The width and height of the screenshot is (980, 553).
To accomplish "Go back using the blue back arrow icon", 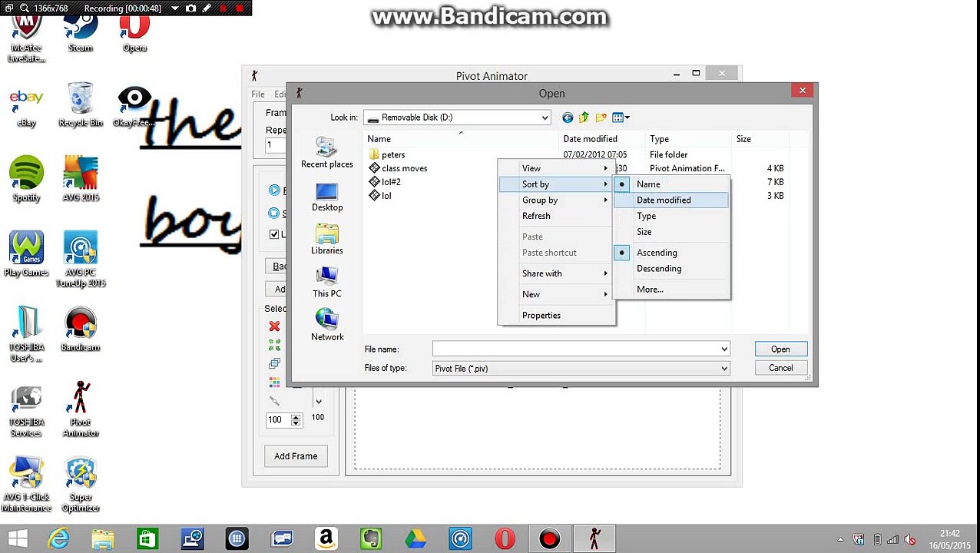I will pos(568,118).
